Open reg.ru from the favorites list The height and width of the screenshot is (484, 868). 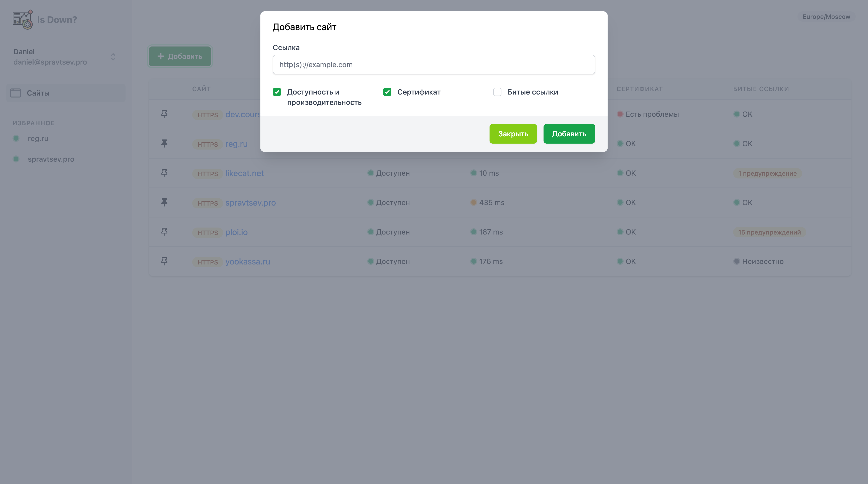point(38,138)
